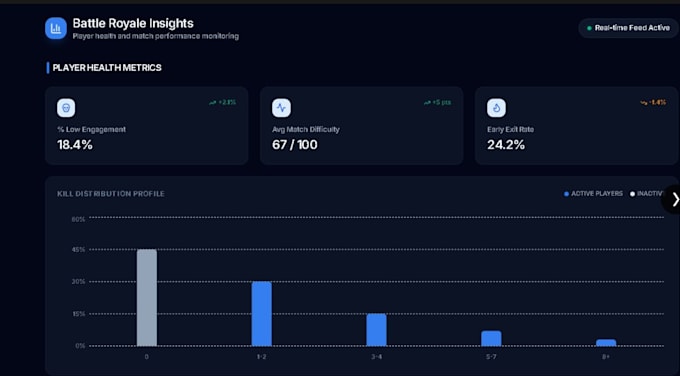The height and width of the screenshot is (376, 680).
Task: Click the Early Exit Rate label
Action: 510,129
